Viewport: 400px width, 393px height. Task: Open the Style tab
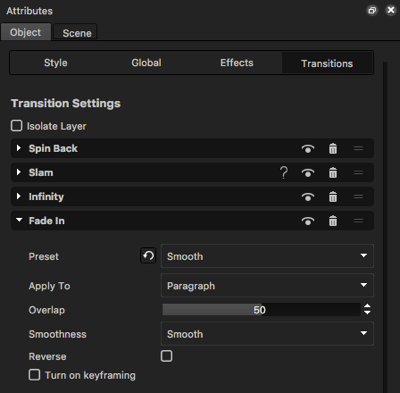pos(56,63)
